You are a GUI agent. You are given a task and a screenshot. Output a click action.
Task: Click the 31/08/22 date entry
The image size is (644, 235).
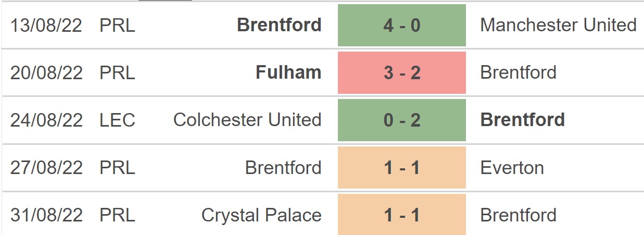(x=46, y=215)
